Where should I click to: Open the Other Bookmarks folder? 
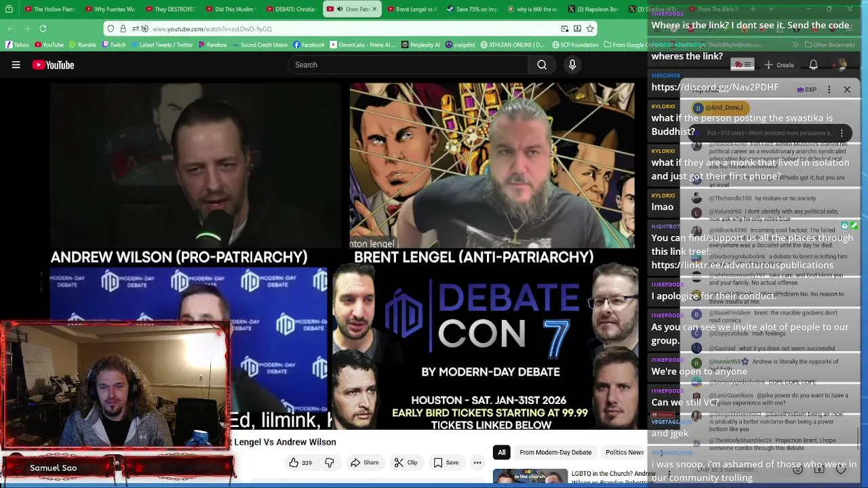[x=830, y=45]
